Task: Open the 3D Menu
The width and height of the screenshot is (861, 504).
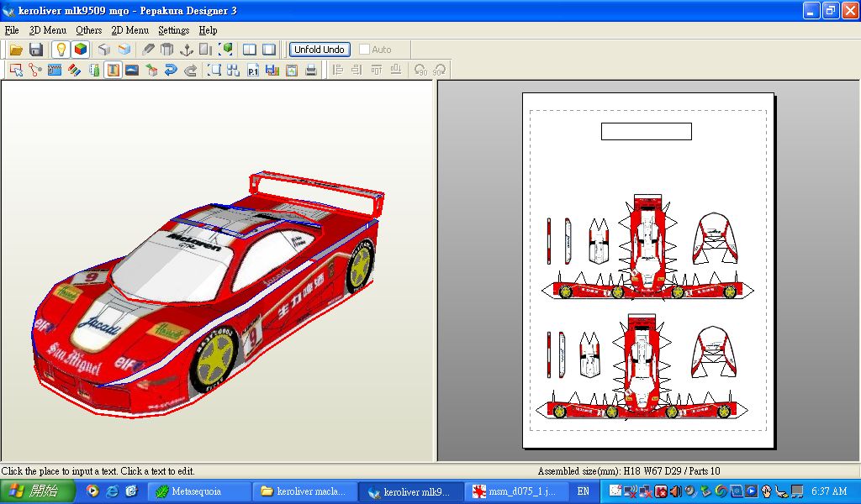Action: click(48, 30)
